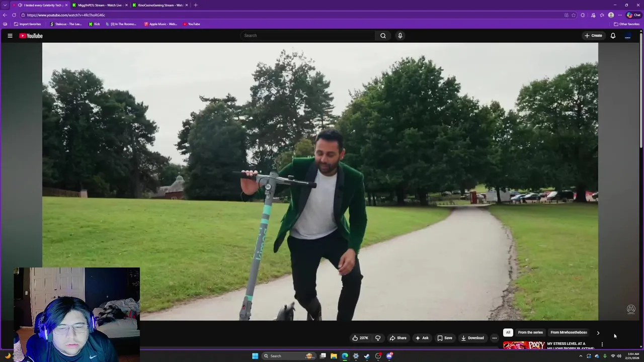Image resolution: width=644 pixels, height=362 pixels.
Task: Open a new browser tab
Action: (x=196, y=5)
